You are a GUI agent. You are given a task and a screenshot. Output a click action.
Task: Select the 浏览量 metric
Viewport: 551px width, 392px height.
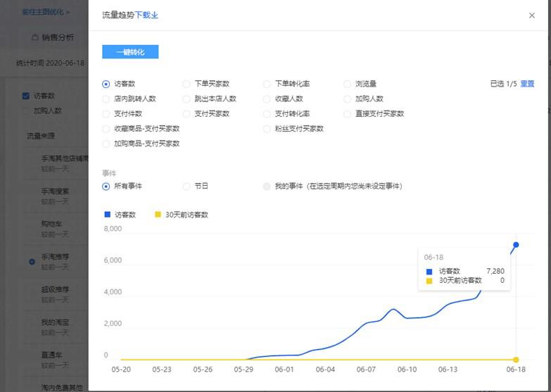(347, 84)
